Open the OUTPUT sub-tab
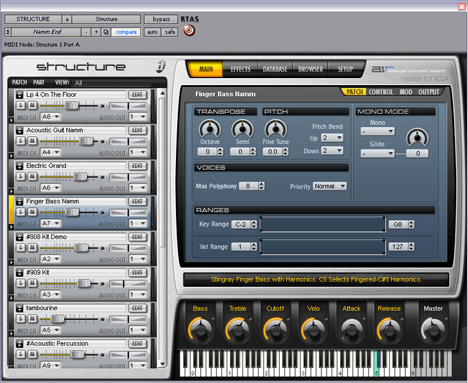This screenshot has width=468, height=383. click(x=429, y=92)
